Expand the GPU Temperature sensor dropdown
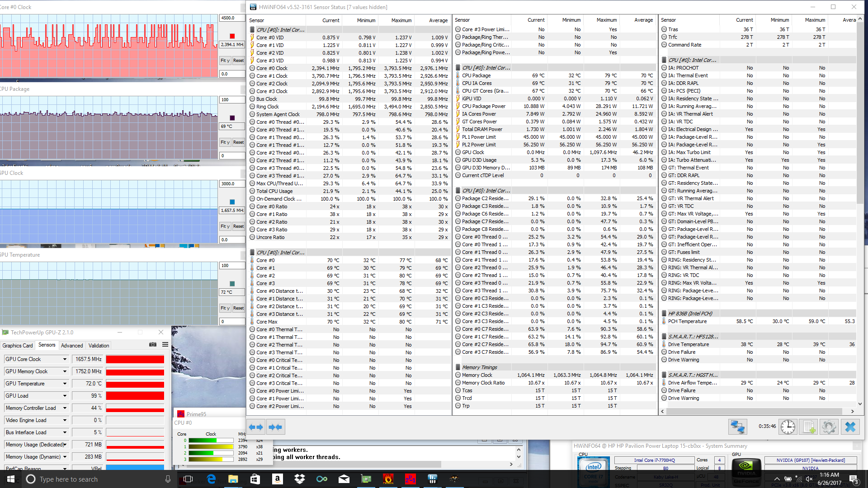868x488 pixels. point(65,384)
